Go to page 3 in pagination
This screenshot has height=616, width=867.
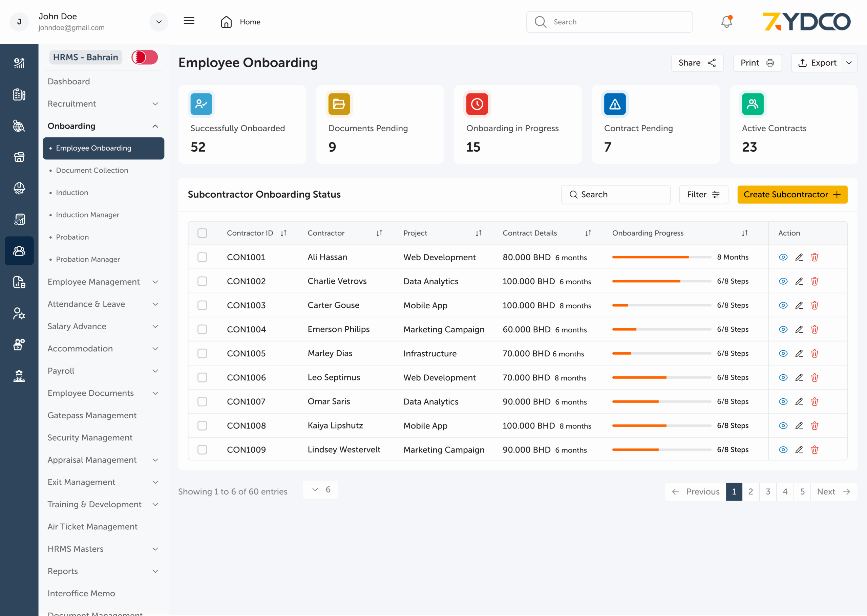point(767,491)
